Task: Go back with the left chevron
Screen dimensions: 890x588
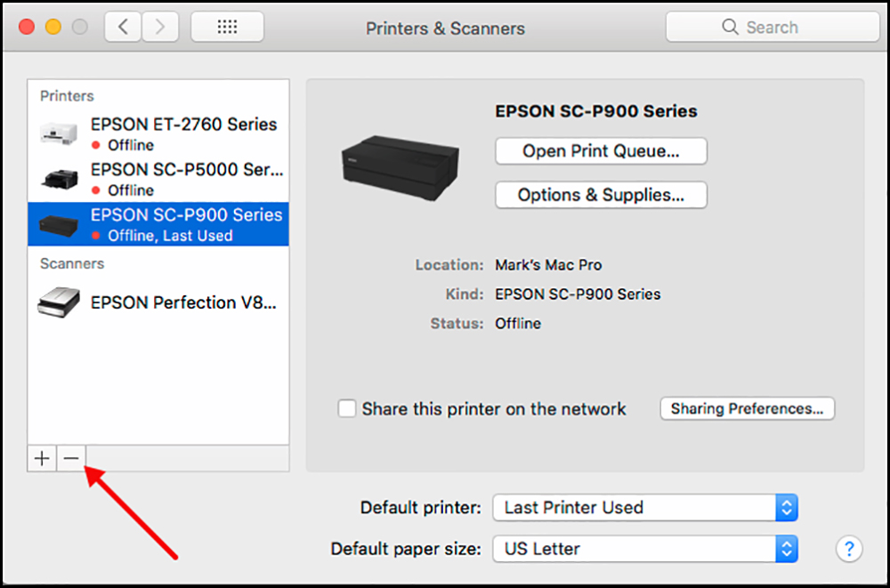Action: [x=123, y=27]
